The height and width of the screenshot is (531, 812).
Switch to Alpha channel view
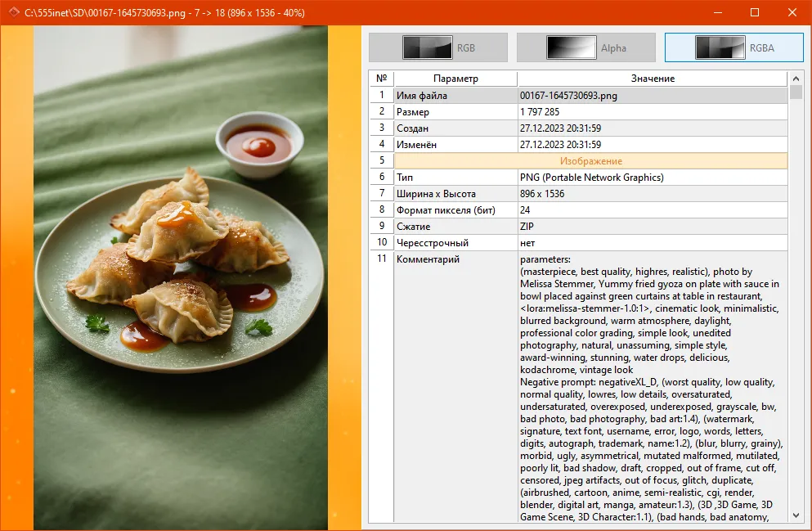[x=586, y=47]
